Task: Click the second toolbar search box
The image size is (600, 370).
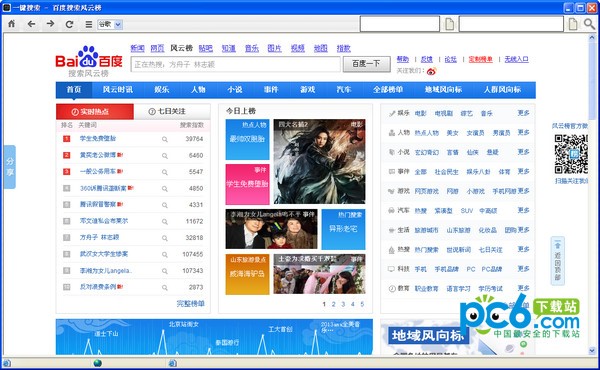Action: pyautogui.click(x=511, y=24)
